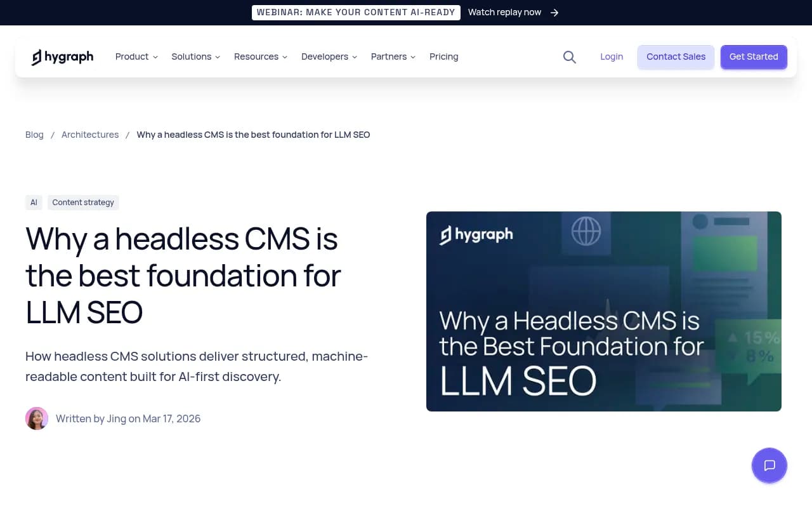Click Jing's author avatar
Image resolution: width=812 pixels, height=508 pixels.
37,418
